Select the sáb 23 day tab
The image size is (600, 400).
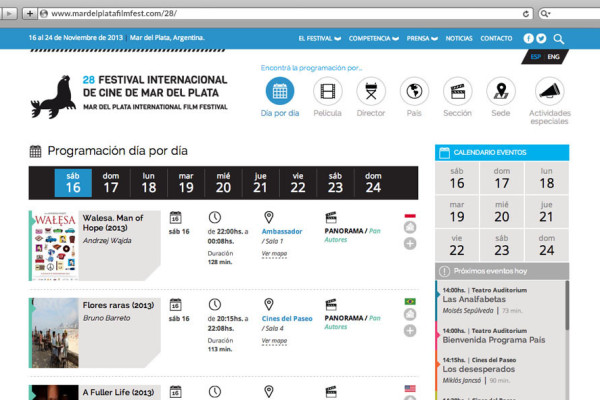335,183
